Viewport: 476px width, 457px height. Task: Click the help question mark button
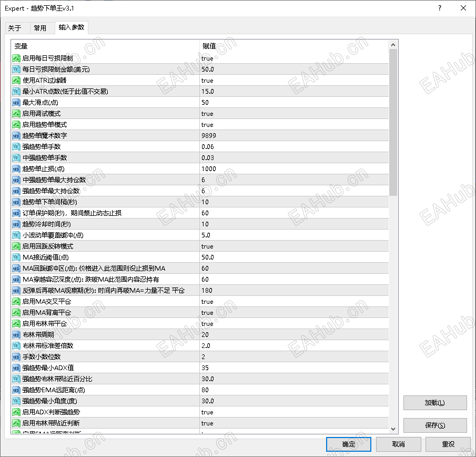click(440, 8)
